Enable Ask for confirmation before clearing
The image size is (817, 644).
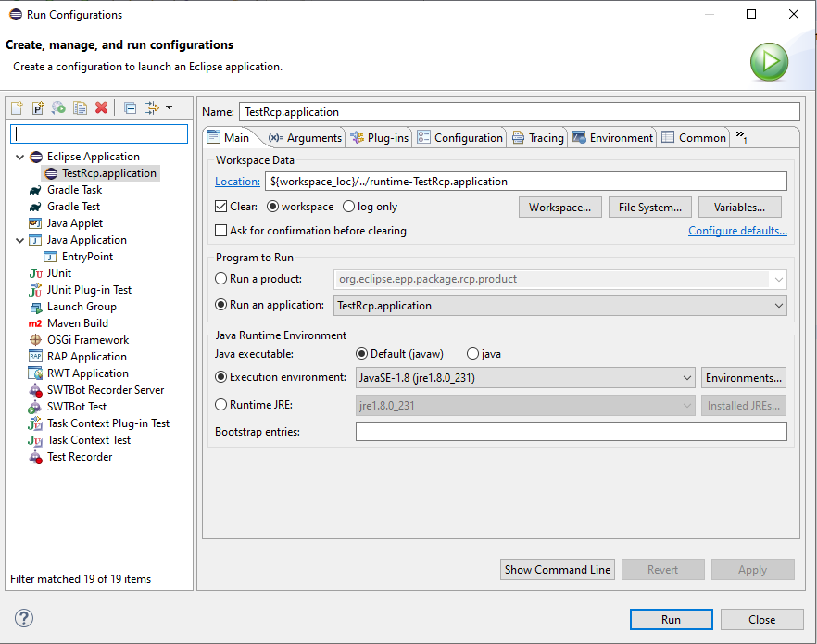221,231
